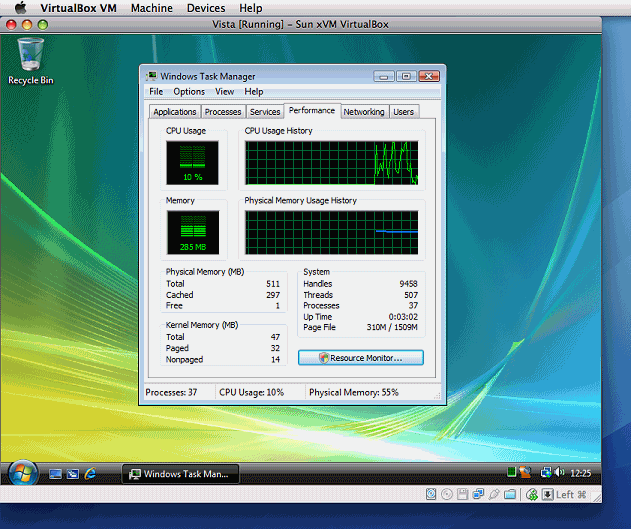Viewport: 631px width, 529px height.
Task: Open the View menu in Task Manager
Action: [224, 92]
